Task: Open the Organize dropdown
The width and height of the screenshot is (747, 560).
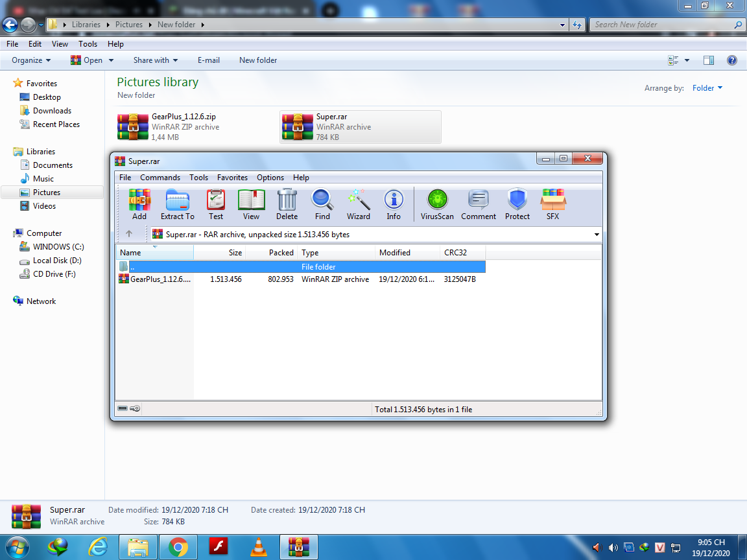Action: (x=31, y=60)
